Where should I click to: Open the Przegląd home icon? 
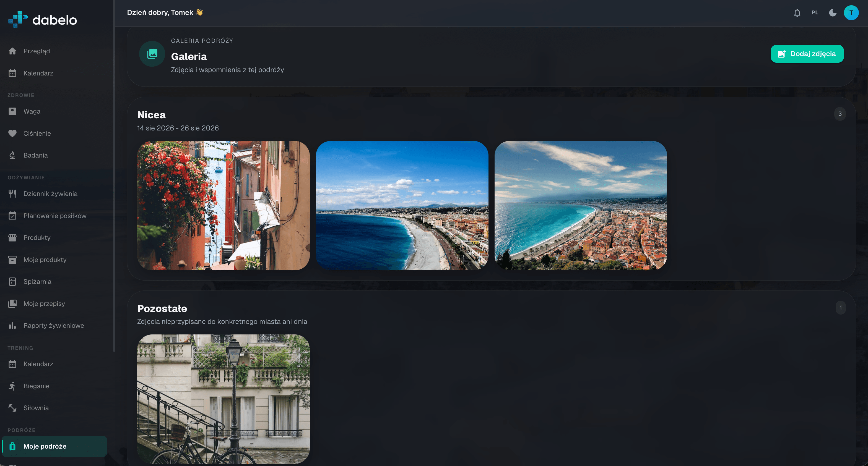[12, 51]
